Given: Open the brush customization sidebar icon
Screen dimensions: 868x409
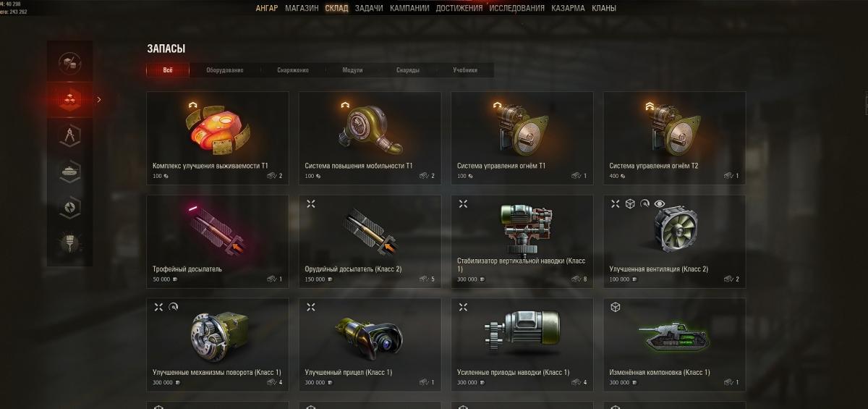Looking at the screenshot, I should point(70,244).
